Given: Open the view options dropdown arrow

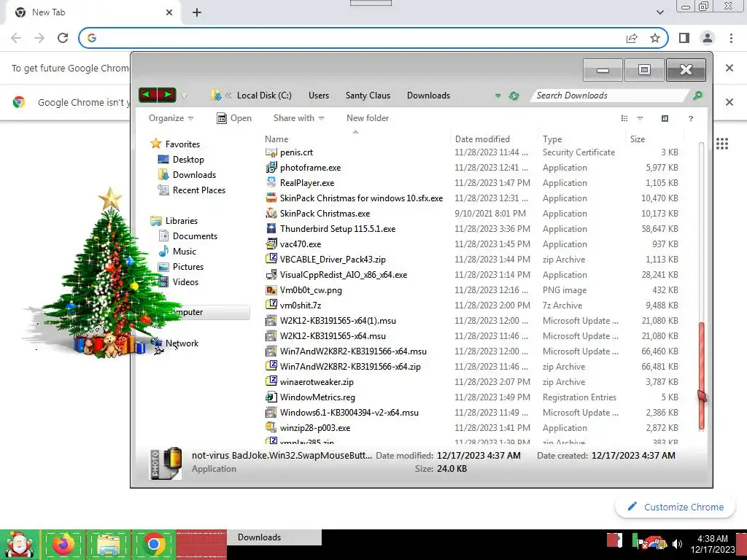Looking at the screenshot, I should 640,119.
